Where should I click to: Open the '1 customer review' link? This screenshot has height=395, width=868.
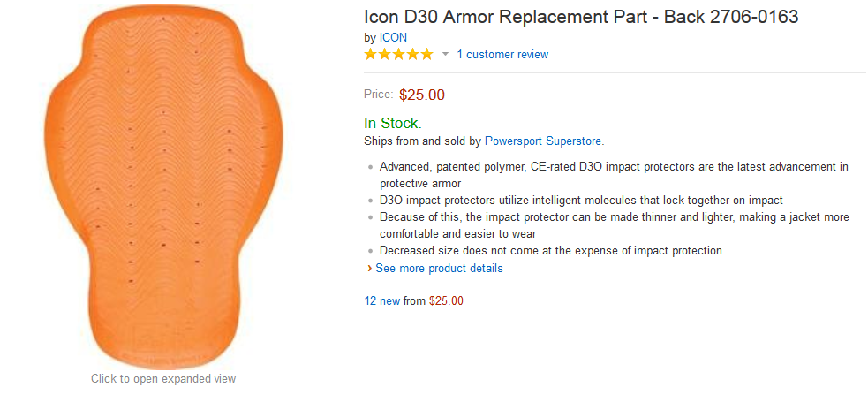502,55
